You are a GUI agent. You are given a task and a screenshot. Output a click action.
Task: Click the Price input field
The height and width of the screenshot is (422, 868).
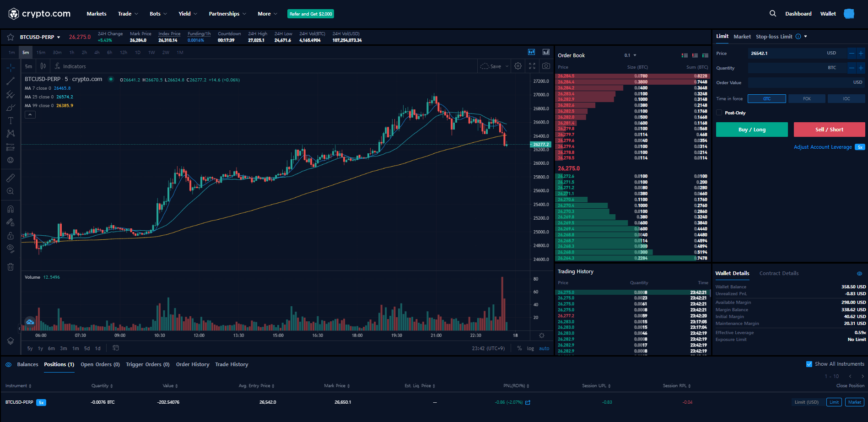[787, 54]
